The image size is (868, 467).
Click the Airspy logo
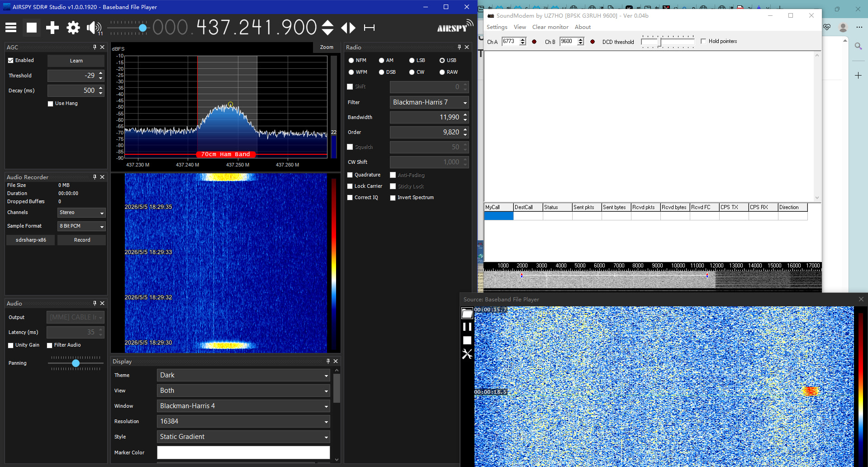point(455,26)
